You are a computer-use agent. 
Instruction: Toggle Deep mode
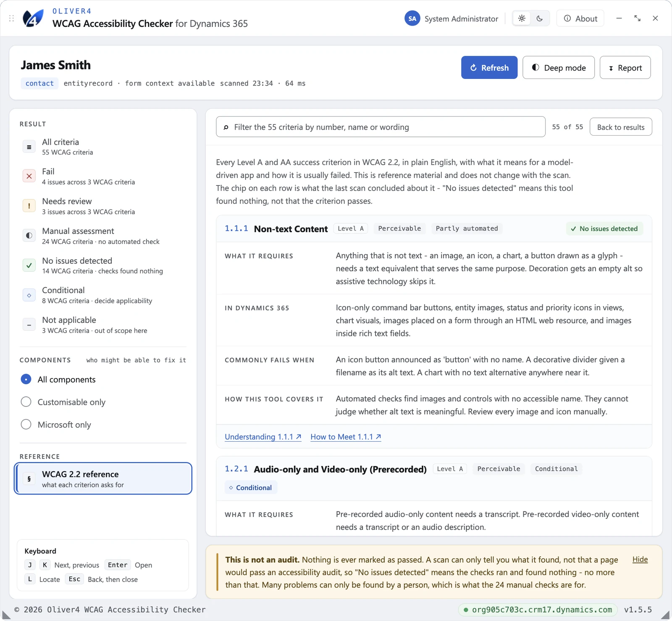559,68
